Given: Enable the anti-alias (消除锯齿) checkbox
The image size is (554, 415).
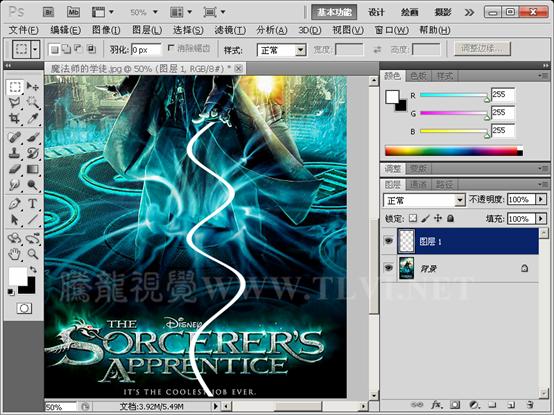Looking at the screenshot, I should (x=171, y=48).
